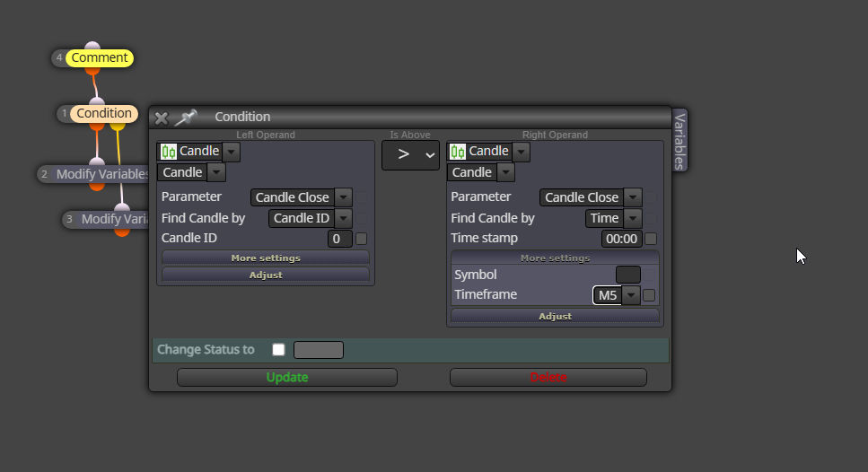Toggle the checkbox beside the Left Operand Parameter
This screenshot has height=472, width=868.
tap(362, 197)
